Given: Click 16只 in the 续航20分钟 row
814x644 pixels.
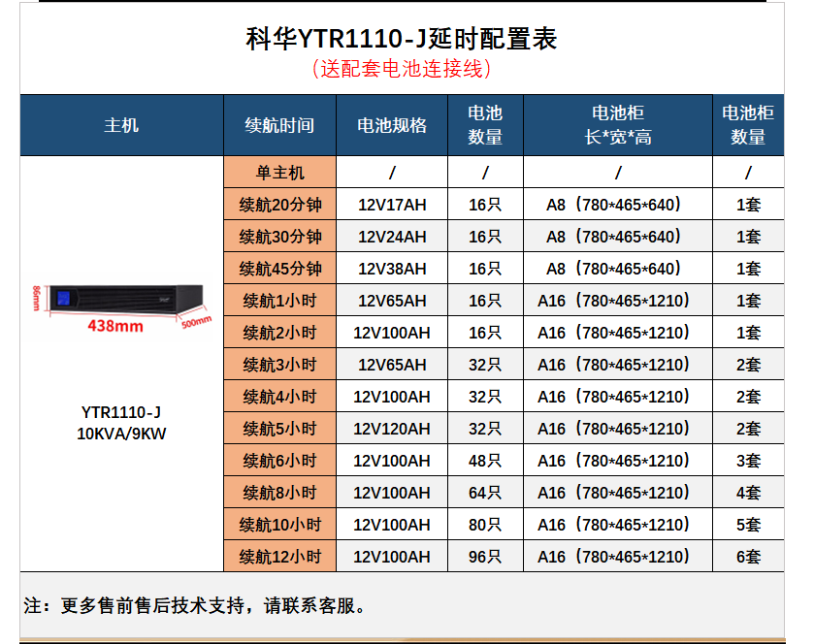Looking at the screenshot, I should pyautogui.click(x=485, y=205).
